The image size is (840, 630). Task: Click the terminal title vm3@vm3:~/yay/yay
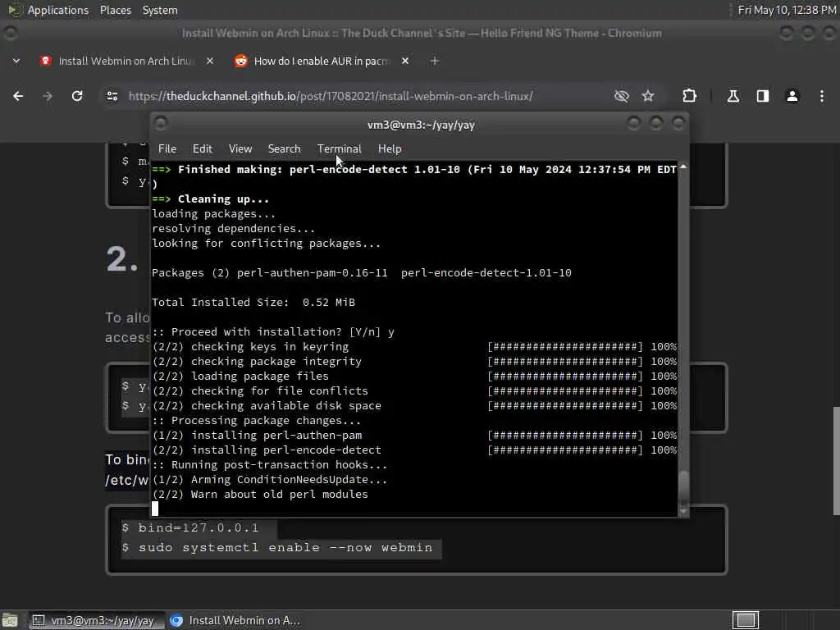pyautogui.click(x=421, y=126)
